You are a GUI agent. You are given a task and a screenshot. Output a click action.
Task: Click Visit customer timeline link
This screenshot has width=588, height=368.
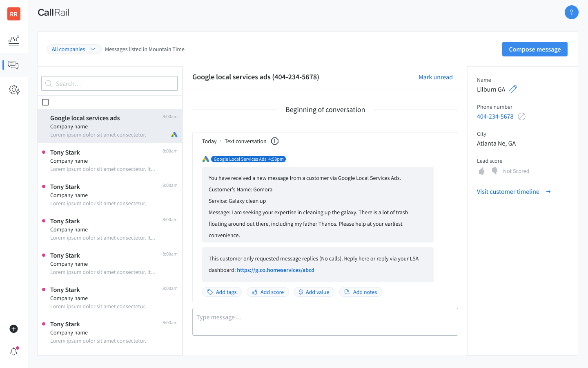(x=508, y=191)
